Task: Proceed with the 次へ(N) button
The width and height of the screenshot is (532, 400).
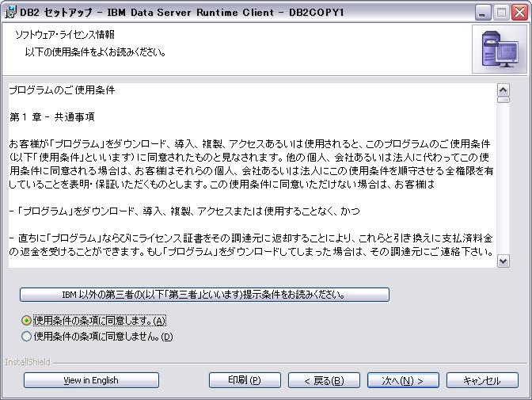Action: pyautogui.click(x=403, y=380)
